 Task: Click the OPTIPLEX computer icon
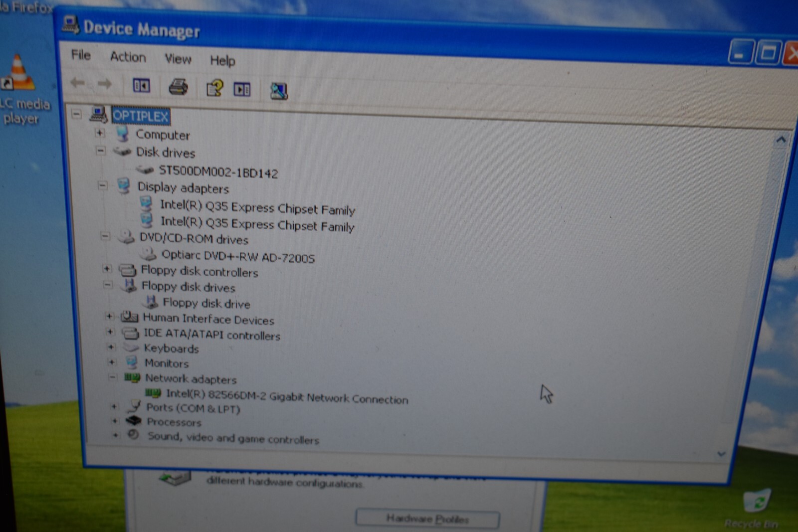point(98,114)
